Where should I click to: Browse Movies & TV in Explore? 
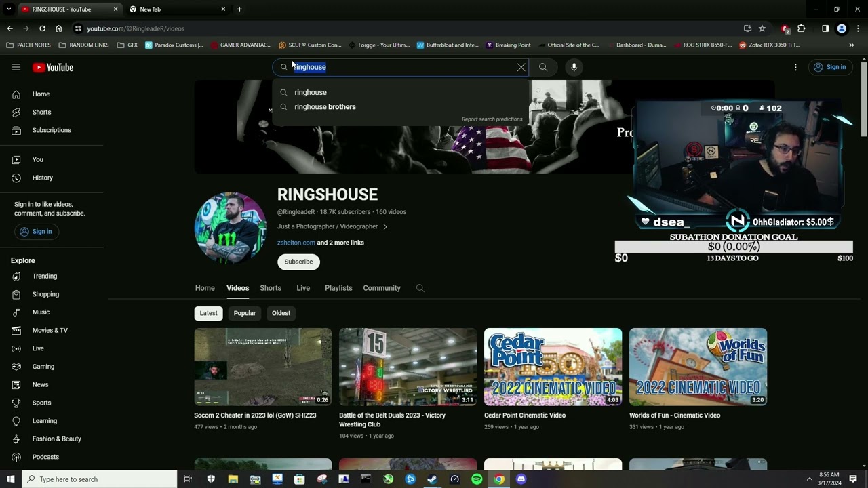52,330
